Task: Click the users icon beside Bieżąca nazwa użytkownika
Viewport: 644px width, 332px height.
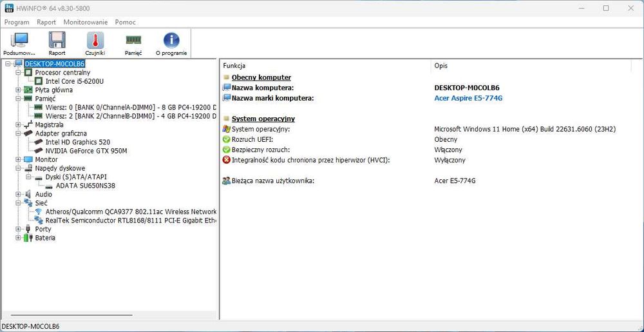Action: point(226,181)
